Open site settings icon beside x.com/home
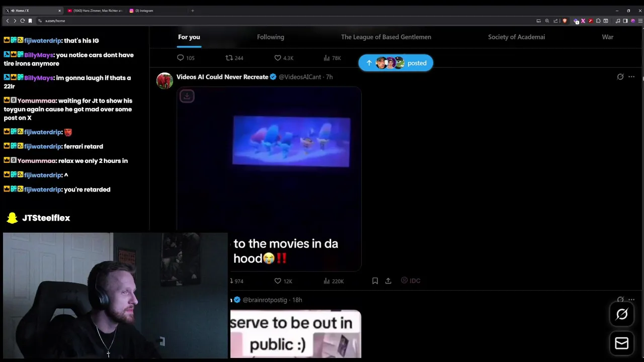 40,21
